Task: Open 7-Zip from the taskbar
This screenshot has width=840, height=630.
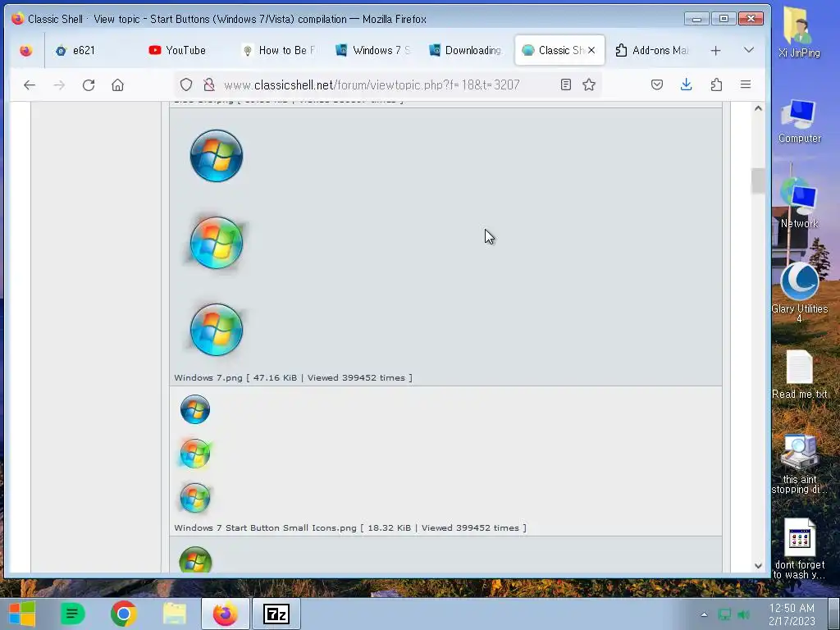Action: pos(276,614)
